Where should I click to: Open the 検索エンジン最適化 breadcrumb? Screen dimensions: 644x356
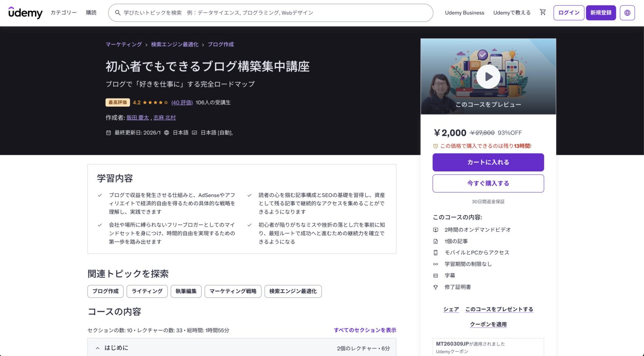click(174, 44)
